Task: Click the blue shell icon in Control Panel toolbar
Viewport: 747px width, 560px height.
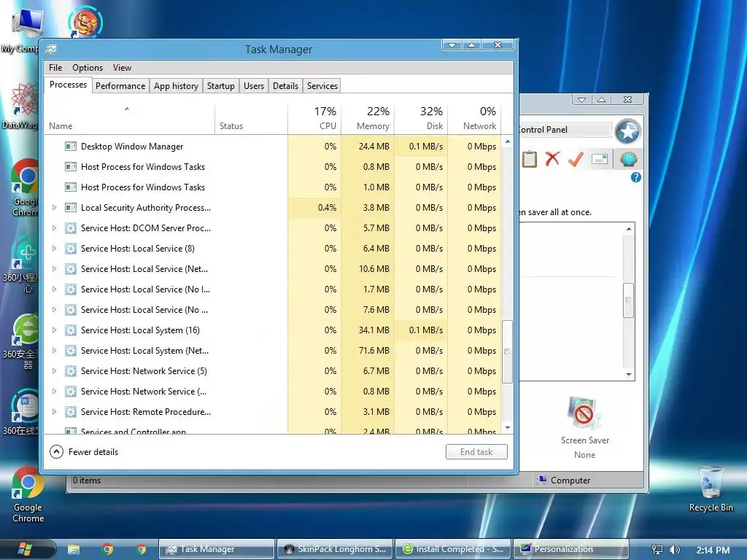Action: pyautogui.click(x=628, y=159)
